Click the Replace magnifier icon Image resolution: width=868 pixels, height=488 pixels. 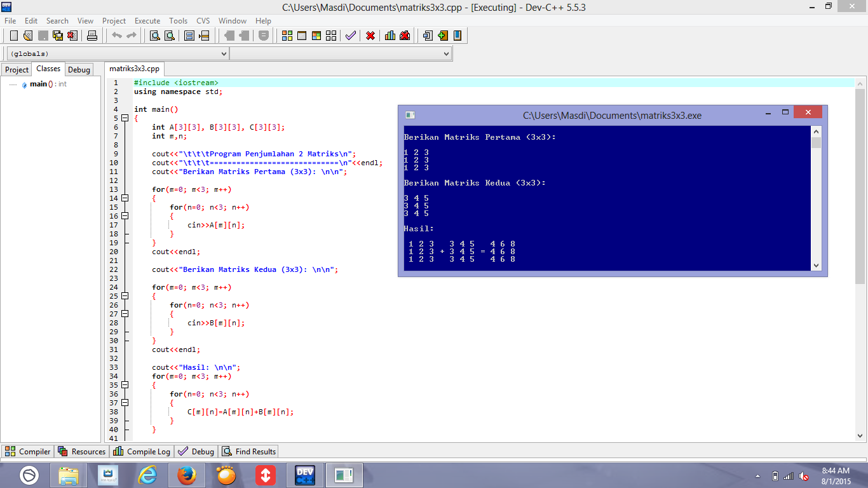pyautogui.click(x=170, y=36)
